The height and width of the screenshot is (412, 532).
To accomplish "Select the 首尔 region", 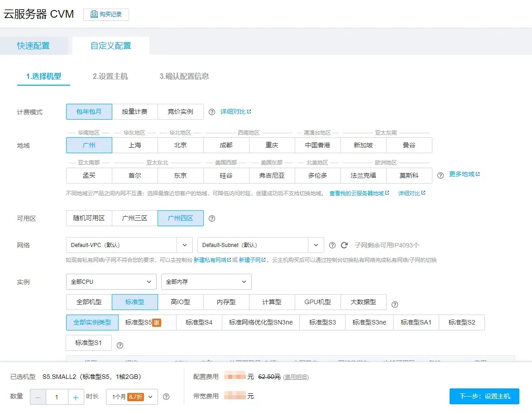I will coord(134,175).
